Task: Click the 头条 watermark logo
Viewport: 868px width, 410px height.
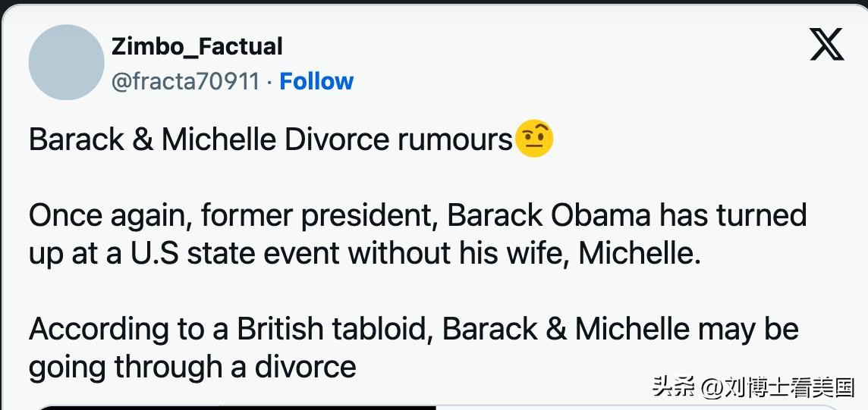Action: pyautogui.click(x=674, y=388)
